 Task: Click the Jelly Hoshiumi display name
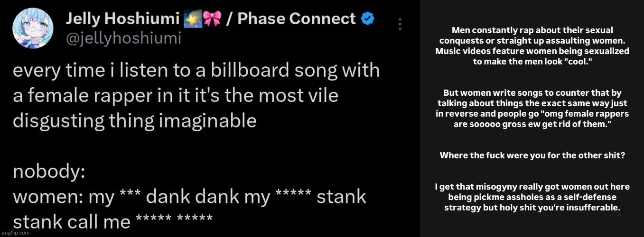(x=122, y=19)
